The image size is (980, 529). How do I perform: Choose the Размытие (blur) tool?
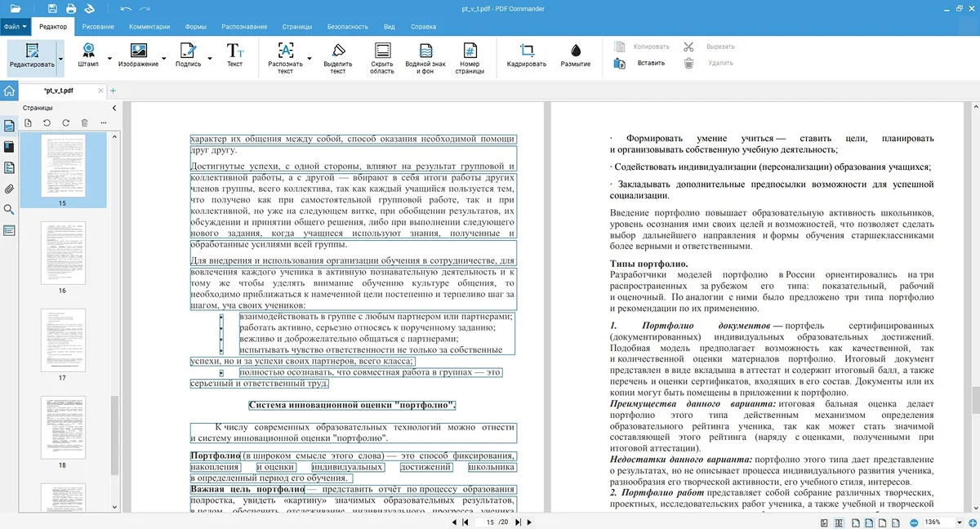[576, 52]
